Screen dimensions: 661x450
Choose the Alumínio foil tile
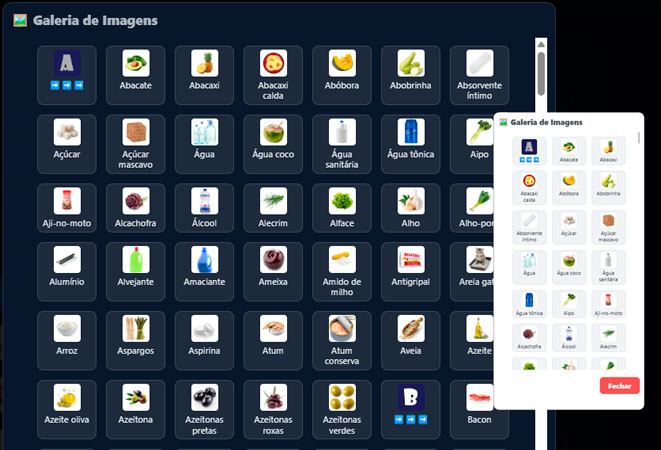[67, 272]
